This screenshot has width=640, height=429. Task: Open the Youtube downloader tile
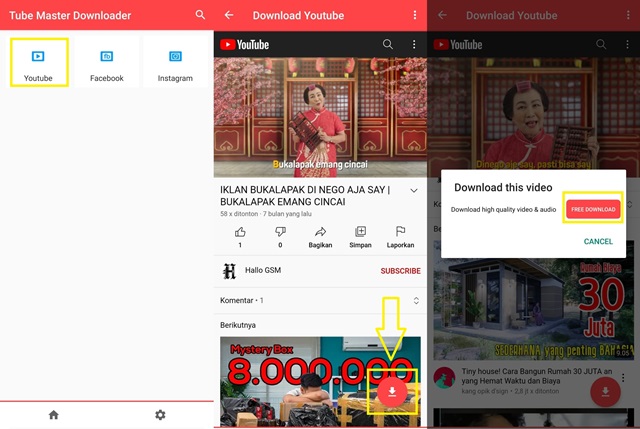(x=39, y=62)
